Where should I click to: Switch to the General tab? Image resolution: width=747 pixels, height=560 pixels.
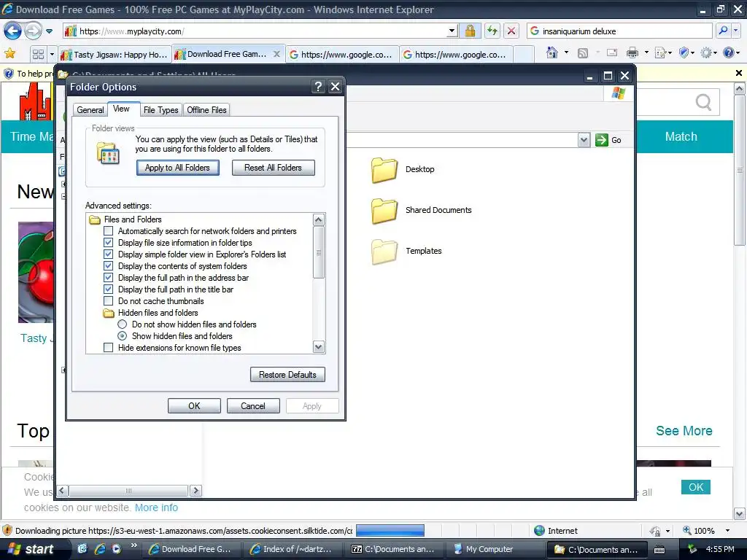90,110
